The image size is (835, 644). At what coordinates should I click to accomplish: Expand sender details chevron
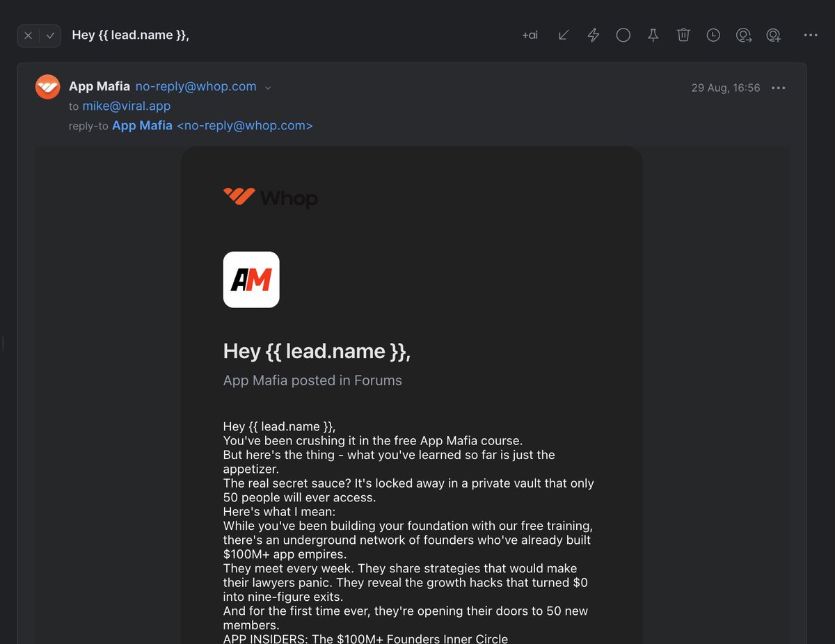269,88
